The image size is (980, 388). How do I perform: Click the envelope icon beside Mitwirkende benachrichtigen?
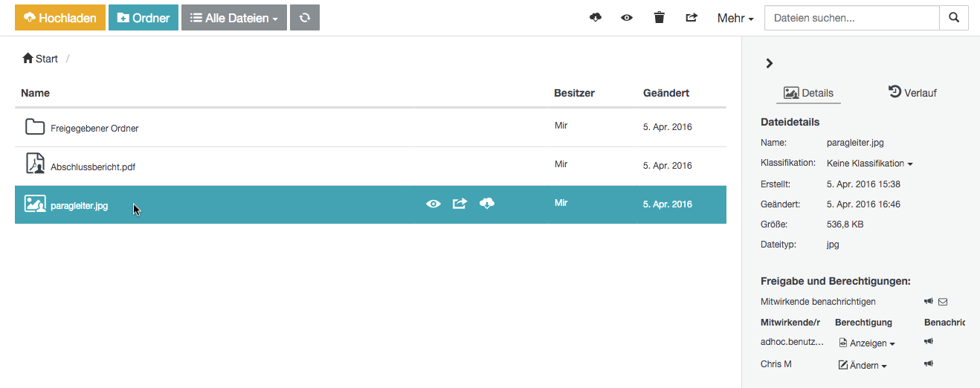[943, 301]
